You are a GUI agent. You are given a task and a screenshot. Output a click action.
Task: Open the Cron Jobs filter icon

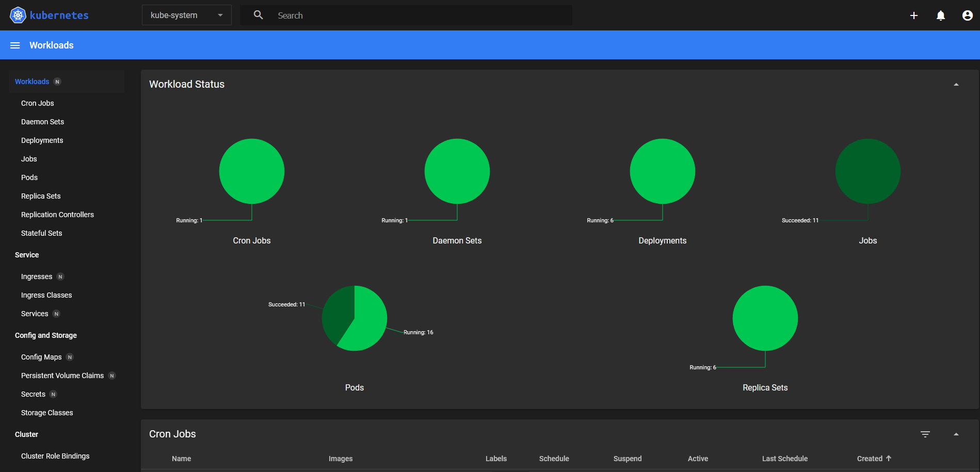pyautogui.click(x=925, y=434)
